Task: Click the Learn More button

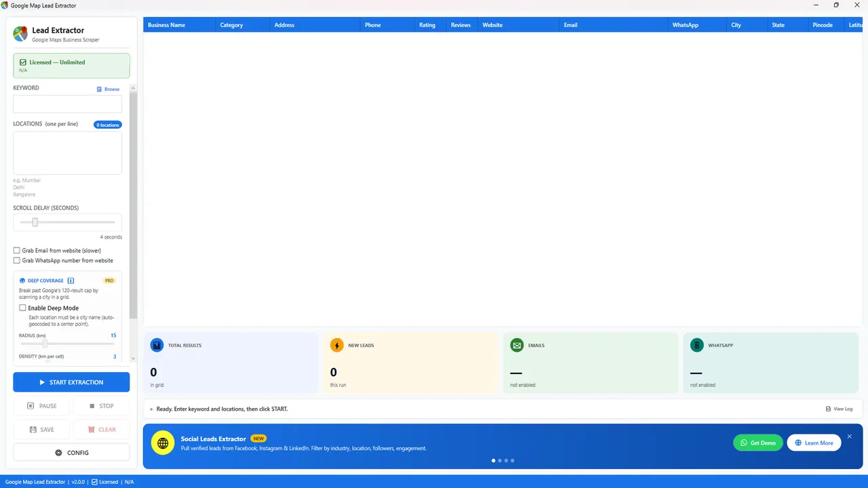Action: 814,443
